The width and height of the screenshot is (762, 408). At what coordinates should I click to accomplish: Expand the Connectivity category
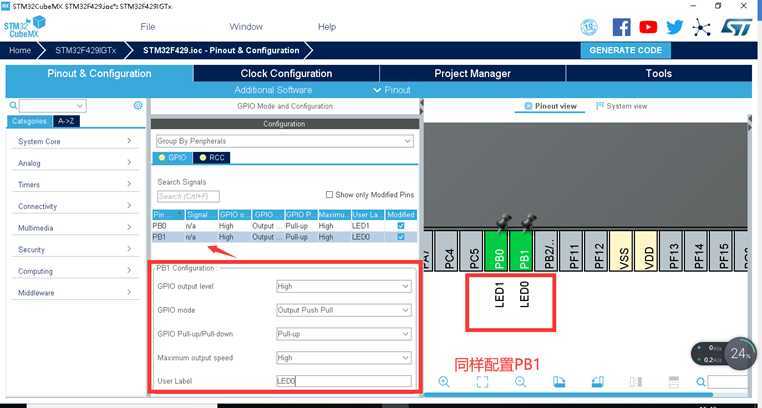[x=75, y=206]
